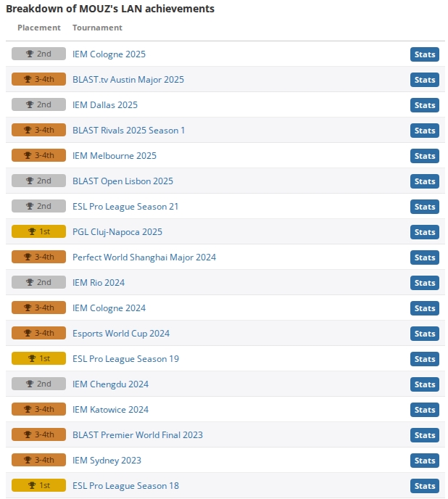Screen dimensions: 448x499
Task: Click the 3-4th badge for IEM Katowice 2024
Action: point(39,409)
